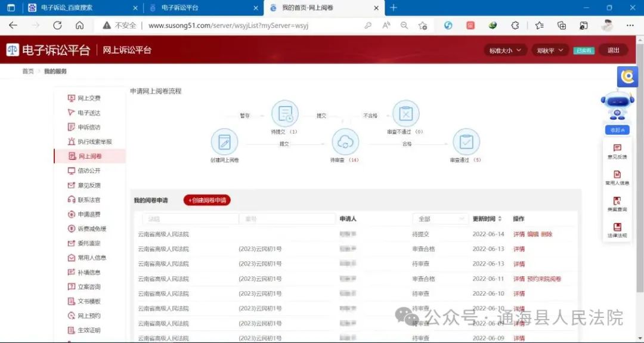Open the 标准大小 font size dropdown
The height and width of the screenshot is (343, 644).
pos(505,51)
